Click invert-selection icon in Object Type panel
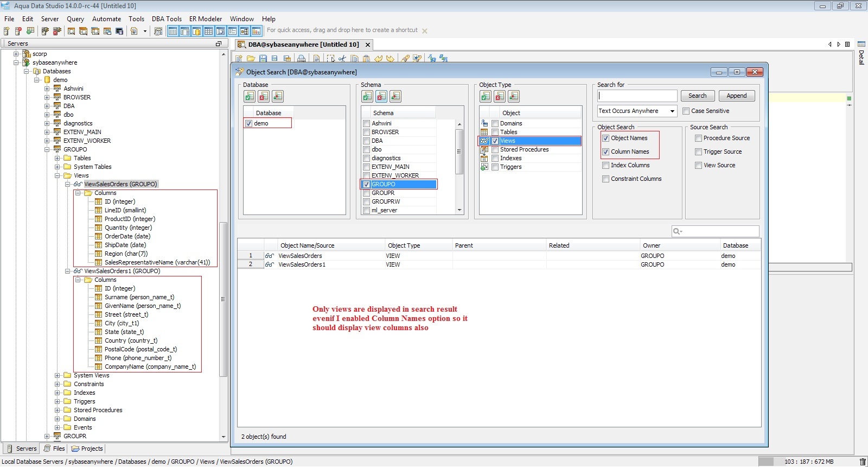The height and width of the screenshot is (467, 868). tap(514, 96)
